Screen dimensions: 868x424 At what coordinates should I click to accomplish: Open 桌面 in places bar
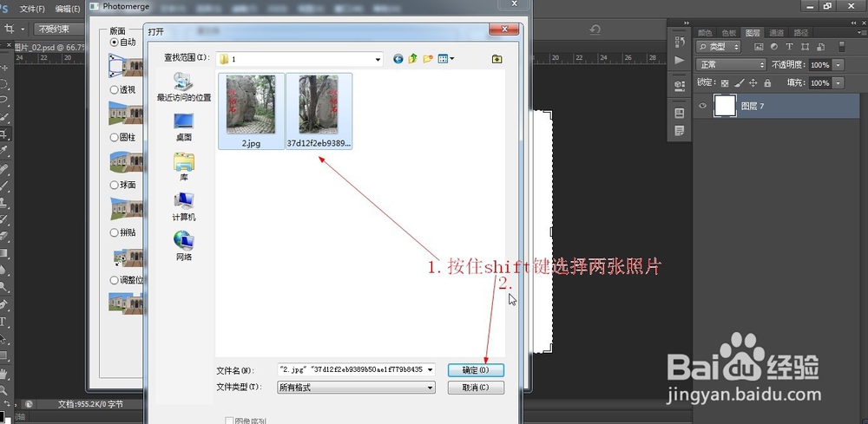pos(184,127)
